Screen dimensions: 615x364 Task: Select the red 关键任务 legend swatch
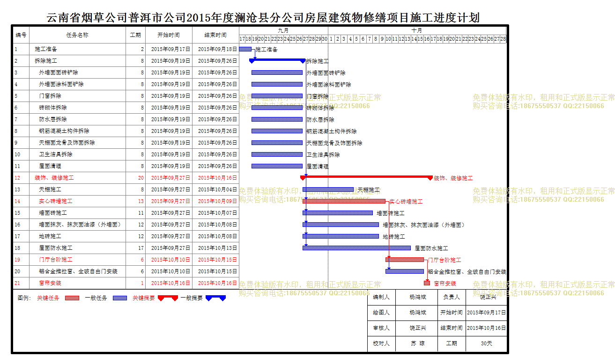coord(72,298)
